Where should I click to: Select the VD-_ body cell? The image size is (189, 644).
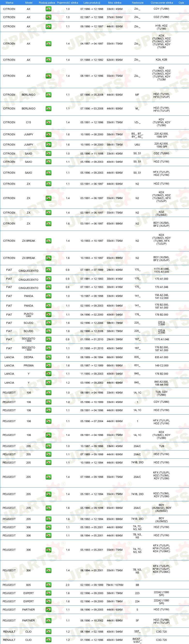click(137, 123)
